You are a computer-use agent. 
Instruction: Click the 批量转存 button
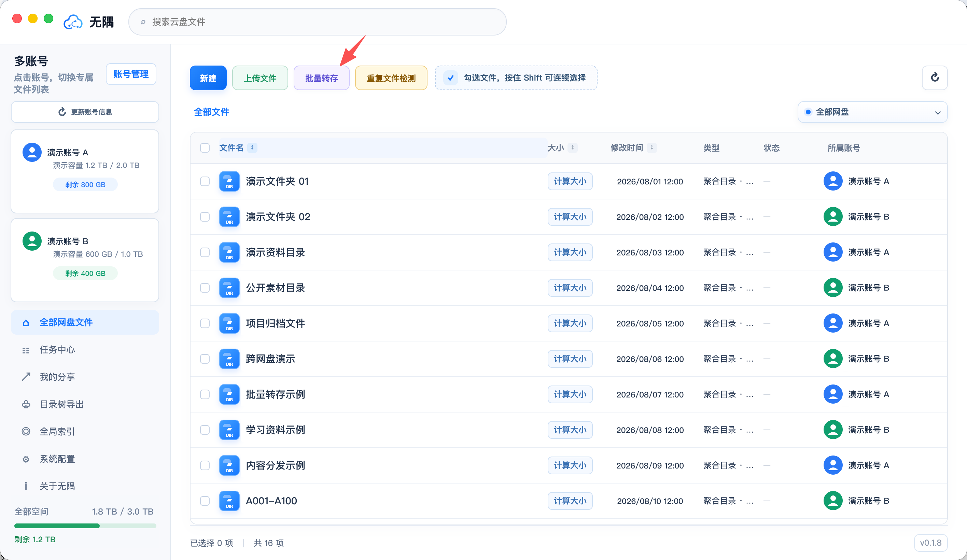point(322,78)
